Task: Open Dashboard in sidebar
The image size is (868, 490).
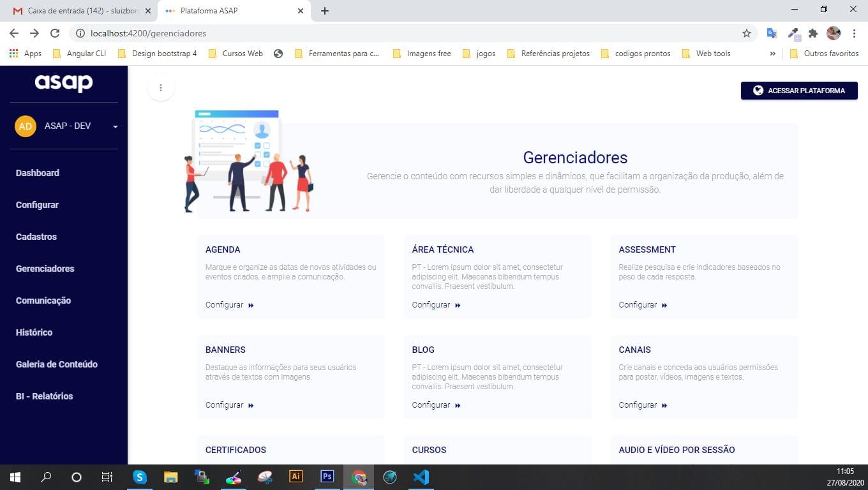Action: (38, 173)
